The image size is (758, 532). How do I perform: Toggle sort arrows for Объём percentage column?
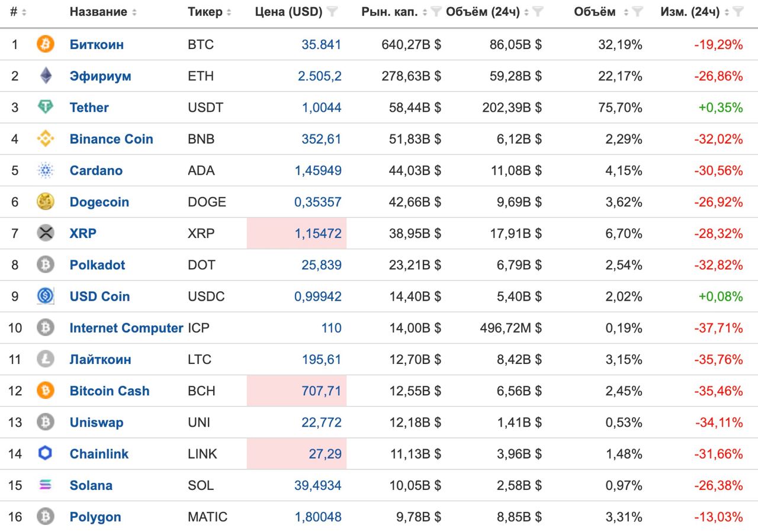point(627,12)
